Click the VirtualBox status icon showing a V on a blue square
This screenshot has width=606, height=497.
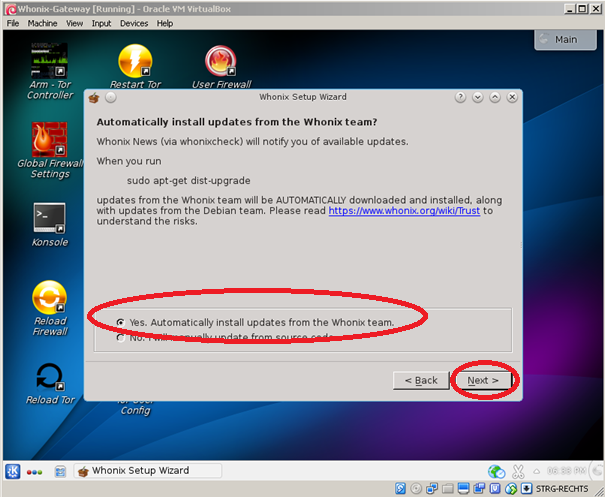pyautogui.click(x=495, y=488)
